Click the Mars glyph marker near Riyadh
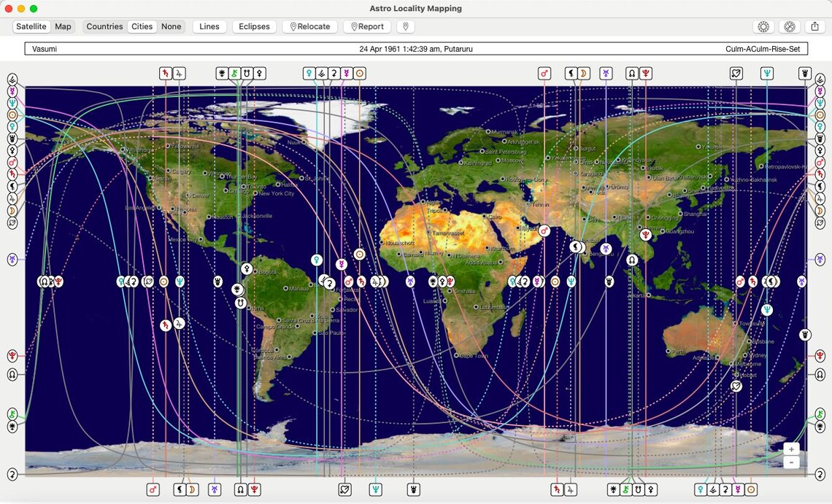832x504 pixels. (544, 230)
